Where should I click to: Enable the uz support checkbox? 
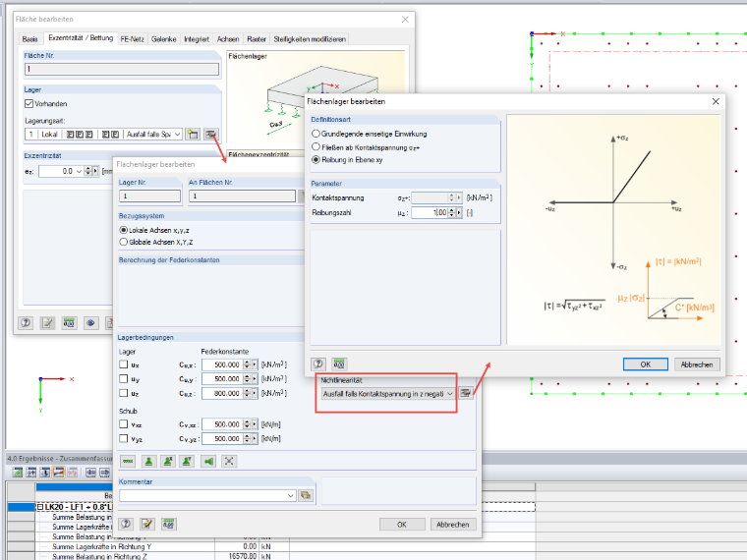124,393
